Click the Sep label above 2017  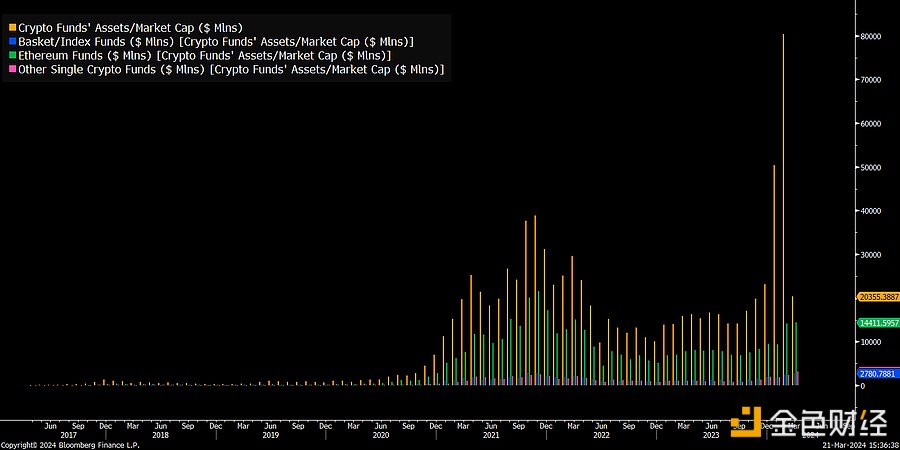tap(78, 426)
